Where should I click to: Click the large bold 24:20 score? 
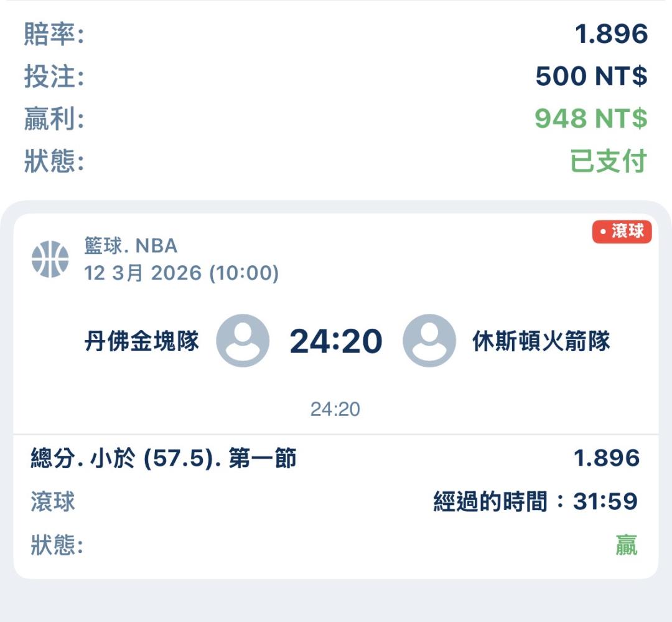(x=336, y=341)
